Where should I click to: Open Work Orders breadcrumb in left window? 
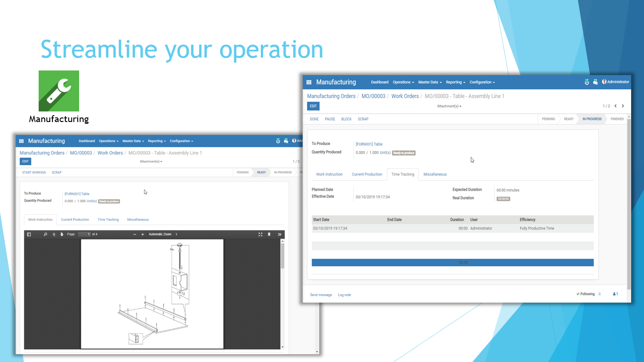(x=110, y=153)
